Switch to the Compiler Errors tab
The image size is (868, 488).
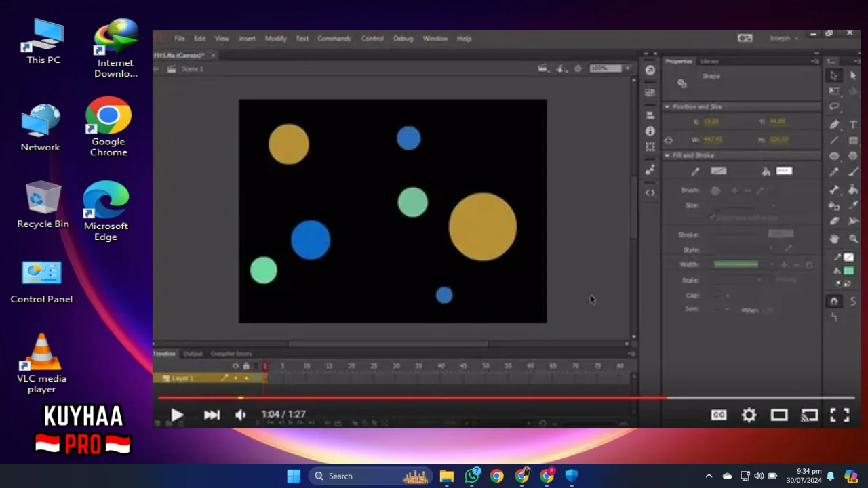click(231, 354)
